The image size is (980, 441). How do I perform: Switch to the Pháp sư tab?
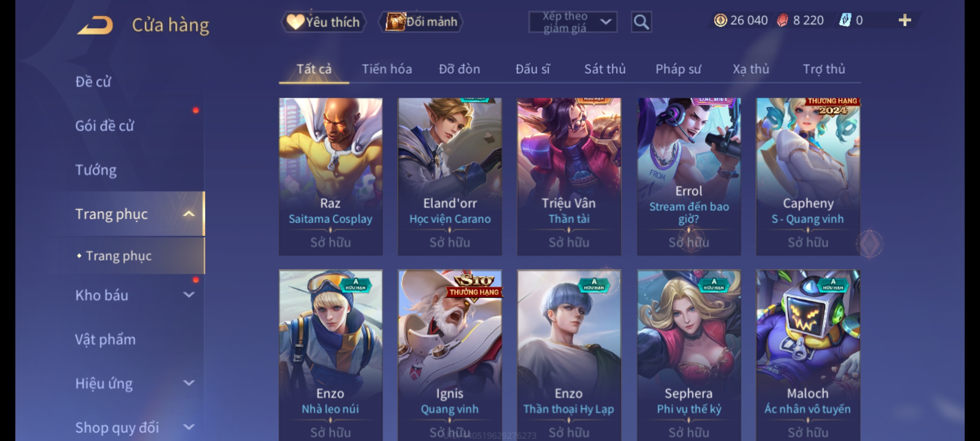click(x=678, y=69)
